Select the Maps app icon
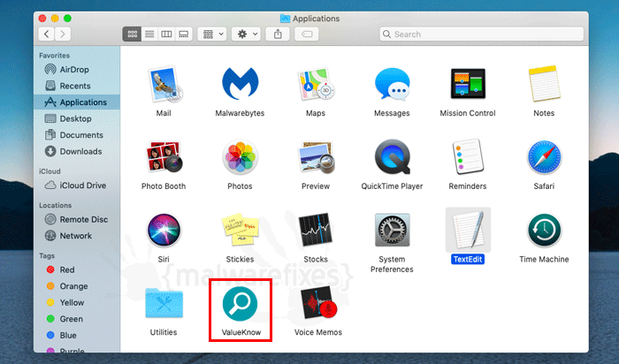The height and width of the screenshot is (364, 619). pos(316,84)
